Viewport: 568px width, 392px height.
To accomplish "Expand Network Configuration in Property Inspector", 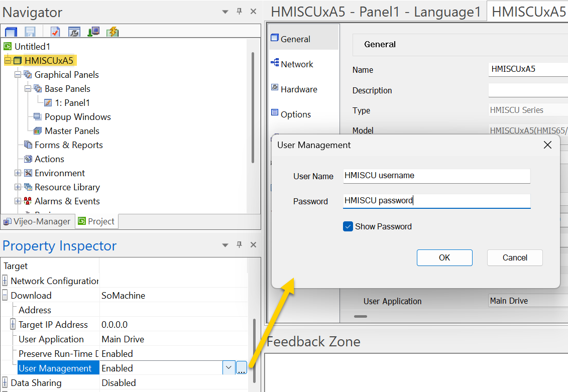I will coord(5,281).
